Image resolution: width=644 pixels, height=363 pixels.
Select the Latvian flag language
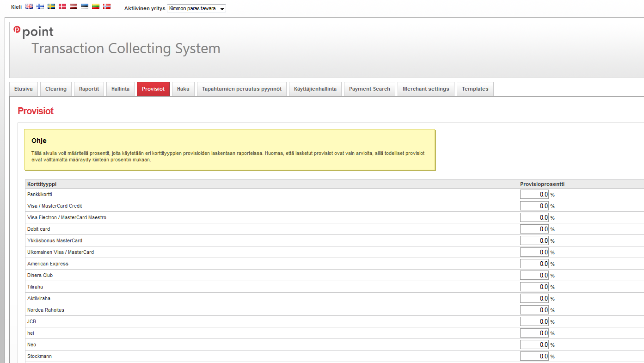[x=74, y=6]
